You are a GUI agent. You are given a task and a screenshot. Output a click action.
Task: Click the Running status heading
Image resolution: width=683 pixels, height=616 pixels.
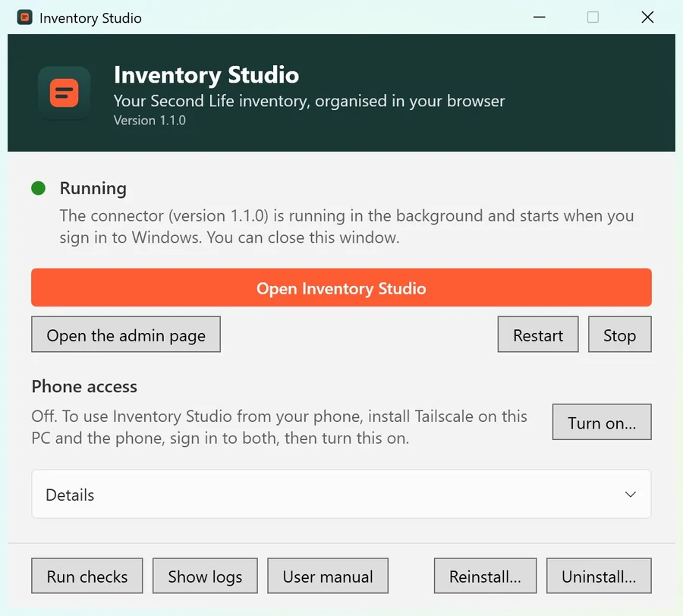(x=93, y=188)
